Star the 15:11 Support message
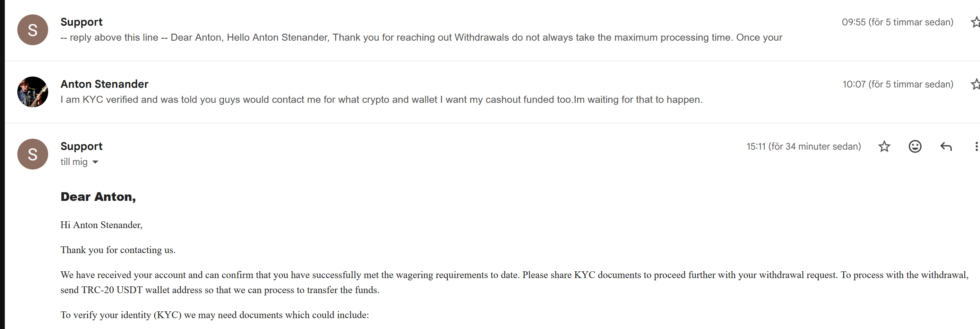 [884, 147]
